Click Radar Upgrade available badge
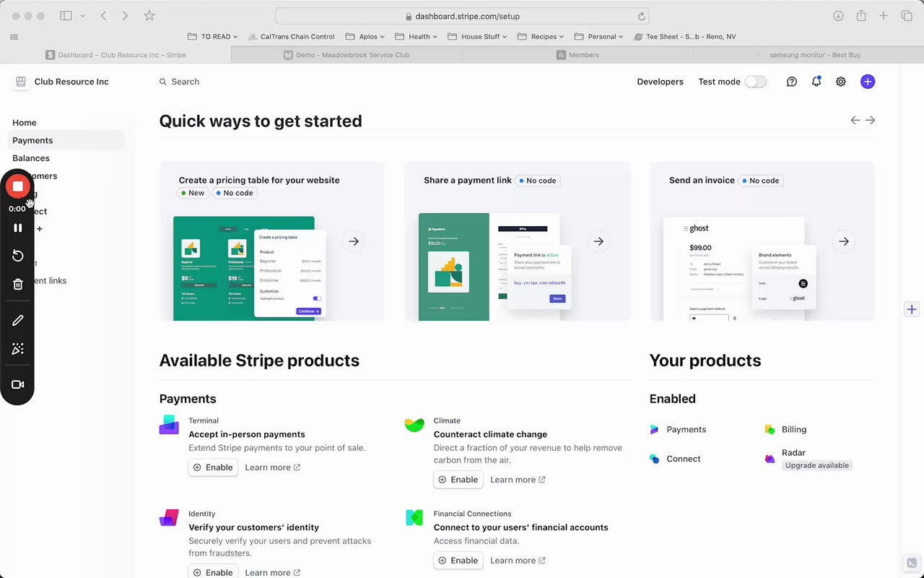Screen dimensions: 924x578 click(817, 465)
